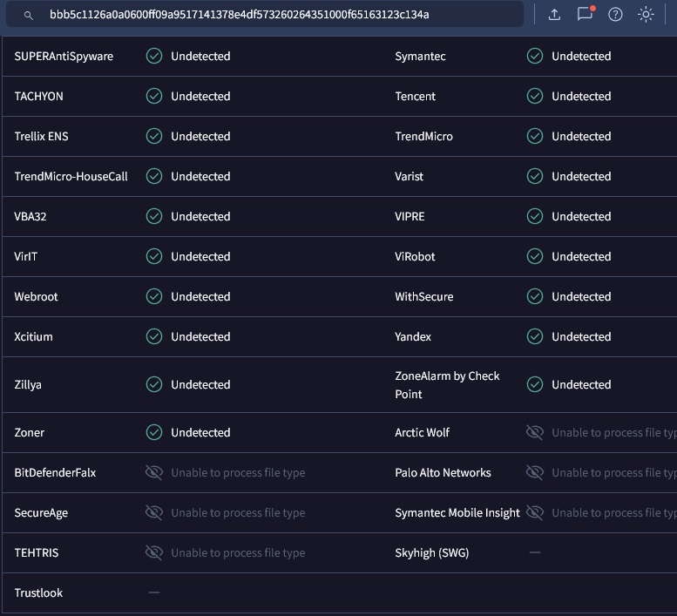The height and width of the screenshot is (616, 677).
Task: Click Xcitium undetected check icon
Action: [154, 336]
